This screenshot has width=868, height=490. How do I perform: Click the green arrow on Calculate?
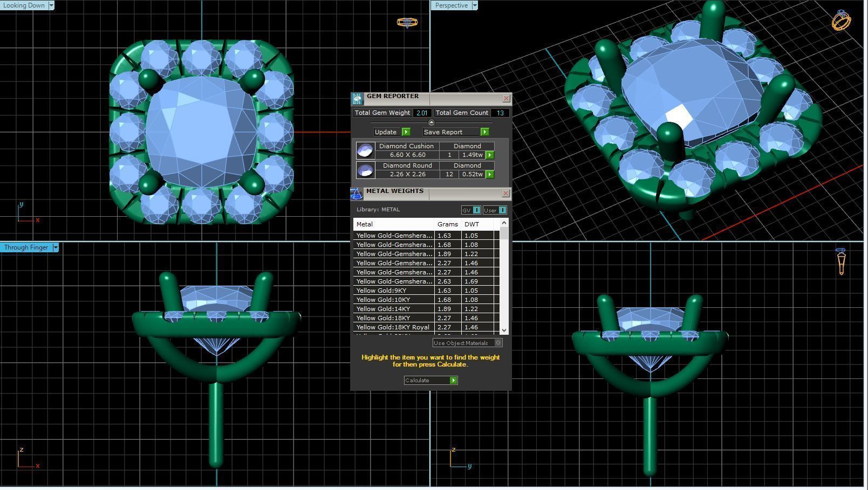point(453,381)
